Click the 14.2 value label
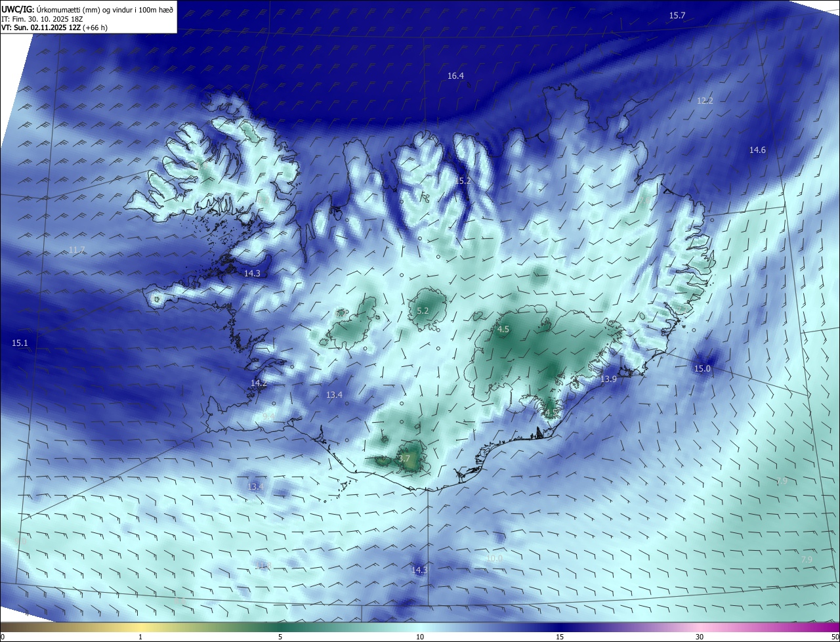 tap(259, 383)
